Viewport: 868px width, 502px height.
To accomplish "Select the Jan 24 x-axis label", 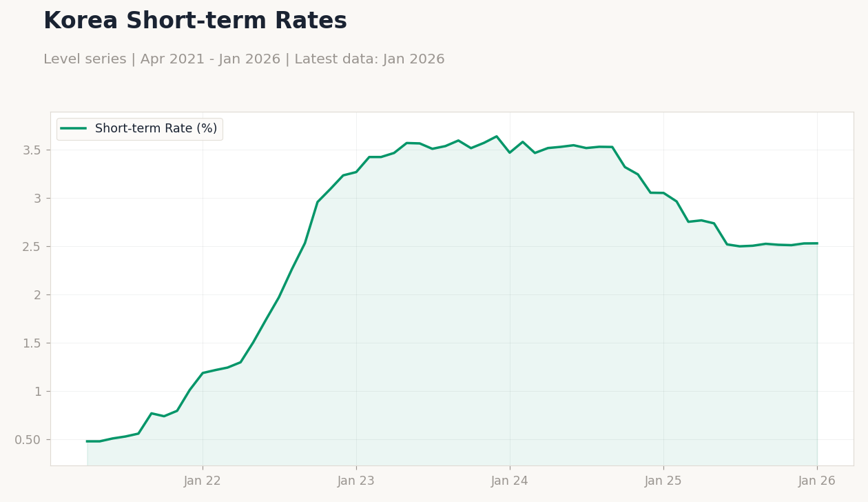I will (x=510, y=481).
